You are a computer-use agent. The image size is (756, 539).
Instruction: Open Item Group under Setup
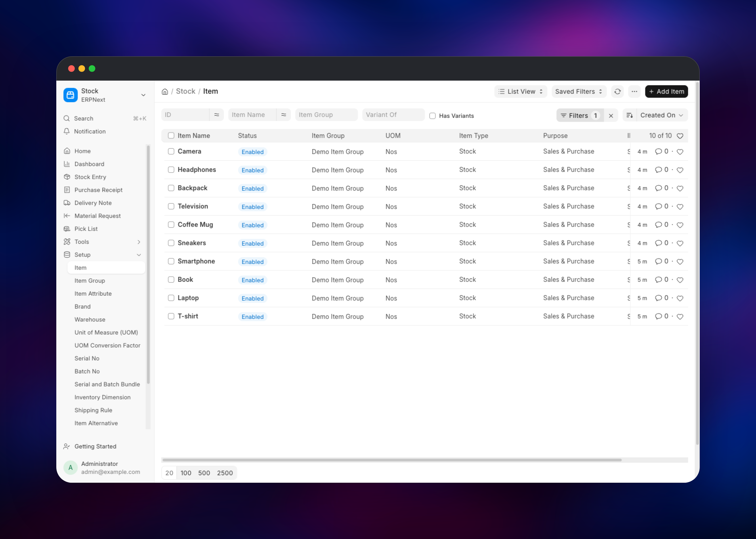(x=106, y=281)
